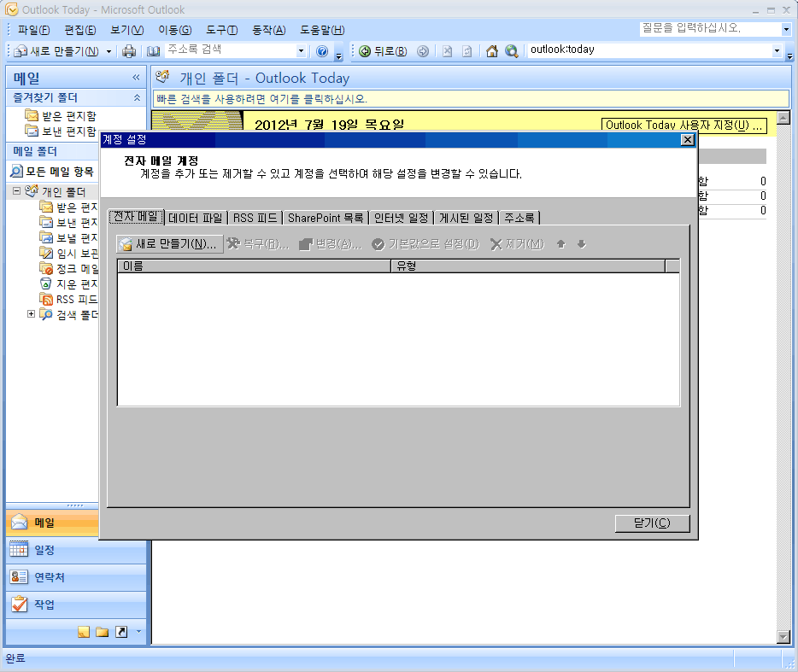Open the 보기(V) menu
Viewport: 798px width, 672px height.
click(126, 30)
